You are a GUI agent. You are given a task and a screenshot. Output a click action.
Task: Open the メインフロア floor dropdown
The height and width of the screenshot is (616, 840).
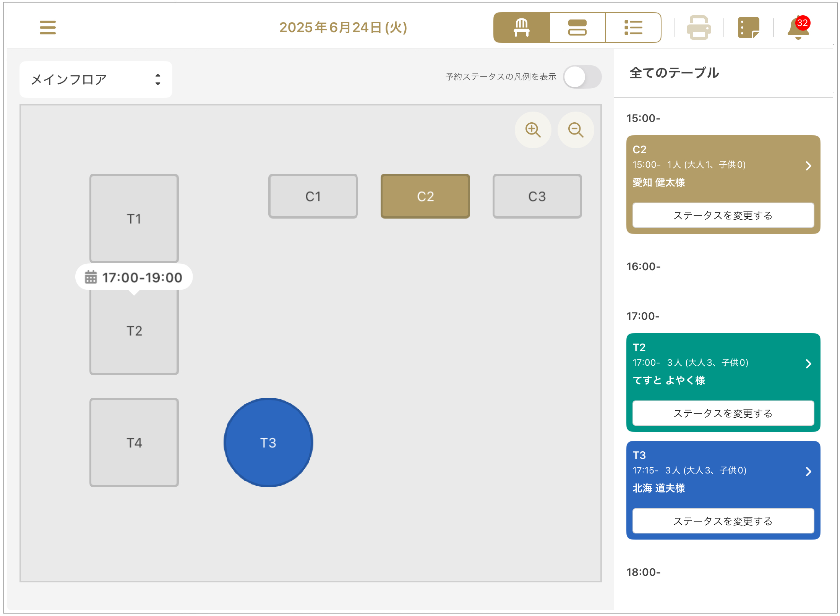point(96,79)
